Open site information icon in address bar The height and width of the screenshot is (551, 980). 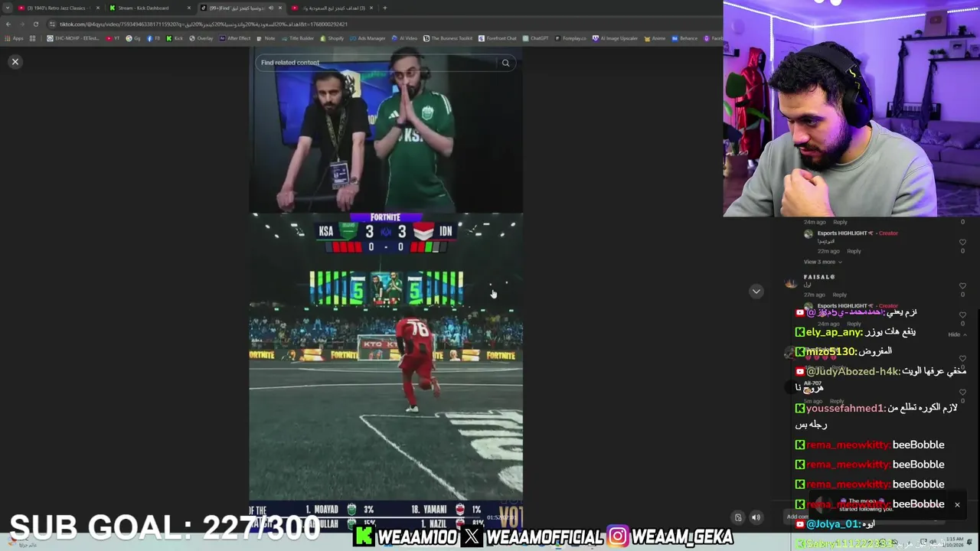(52, 24)
